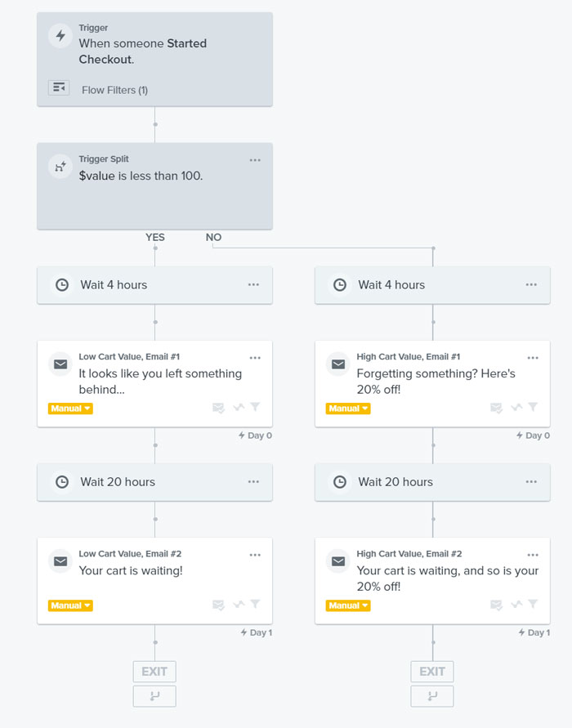The height and width of the screenshot is (728, 572).
Task: Open Manual status dropdown on High Cart Email #2
Action: (x=348, y=605)
